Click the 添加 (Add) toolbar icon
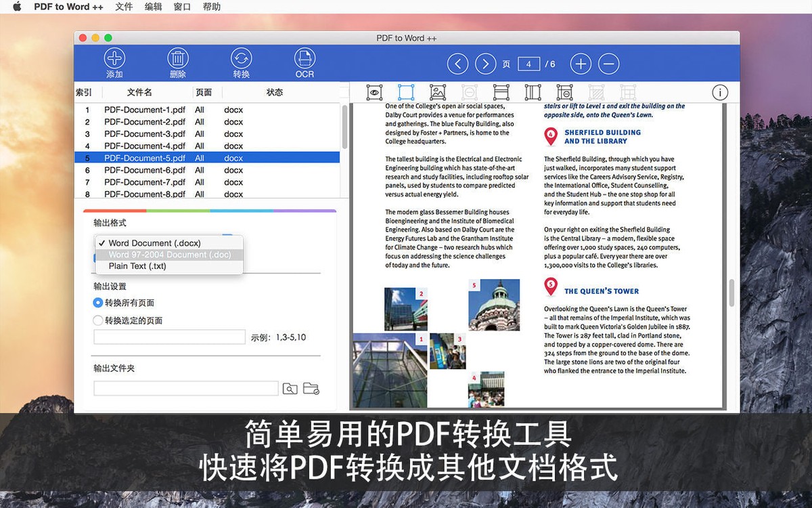 tap(114, 59)
